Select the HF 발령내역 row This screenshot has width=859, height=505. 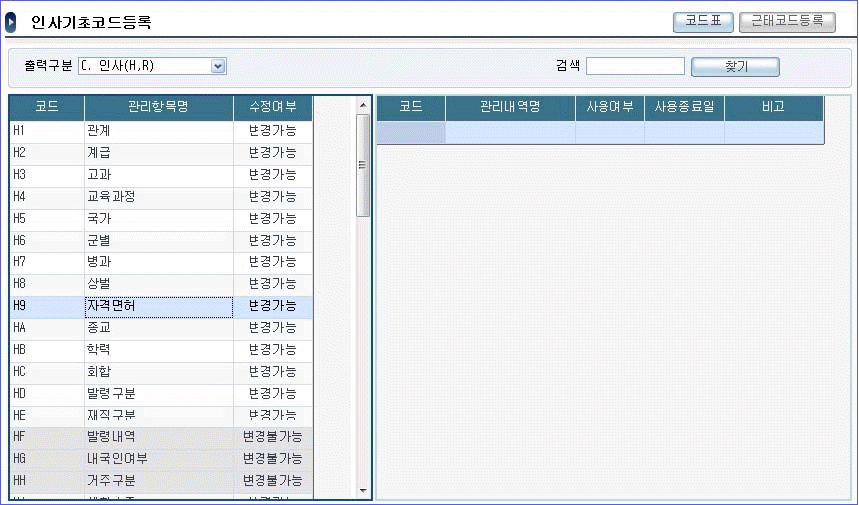[x=160, y=437]
